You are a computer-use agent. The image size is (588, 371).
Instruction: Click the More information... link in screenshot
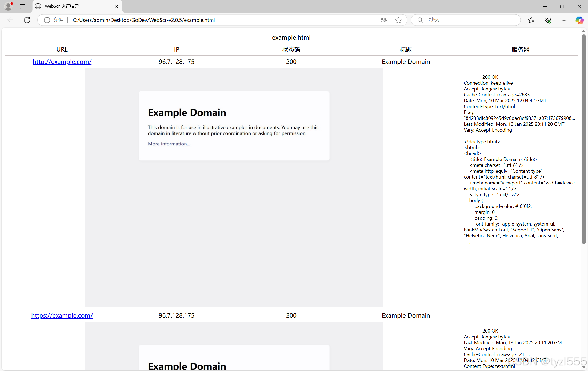click(x=169, y=144)
